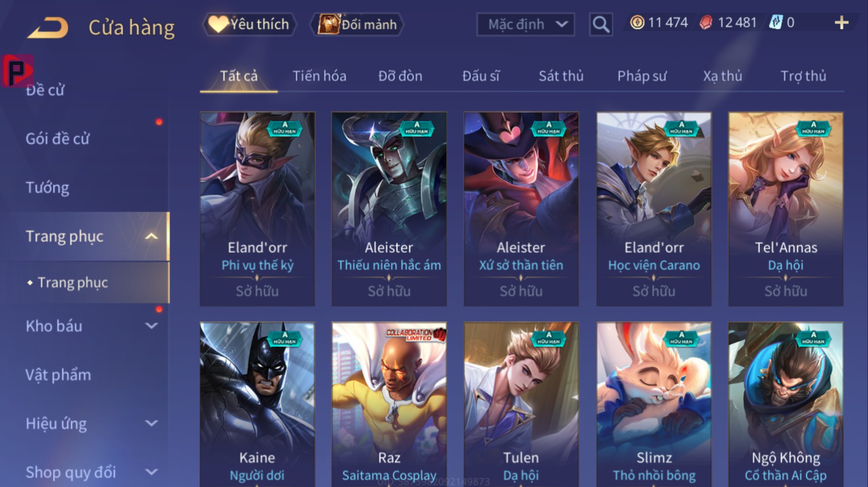Viewport: 868px width, 487px height.
Task: Click the back arrow icon
Action: coord(48,27)
